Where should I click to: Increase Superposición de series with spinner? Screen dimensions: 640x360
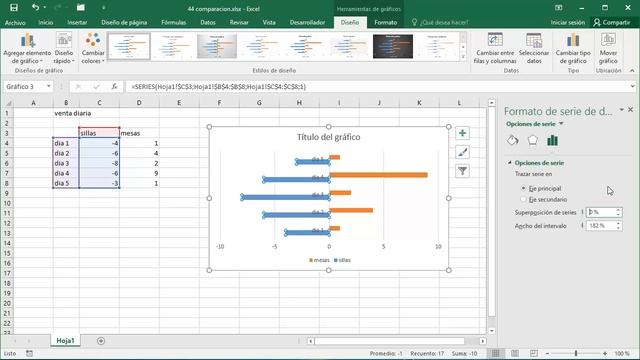(619, 210)
